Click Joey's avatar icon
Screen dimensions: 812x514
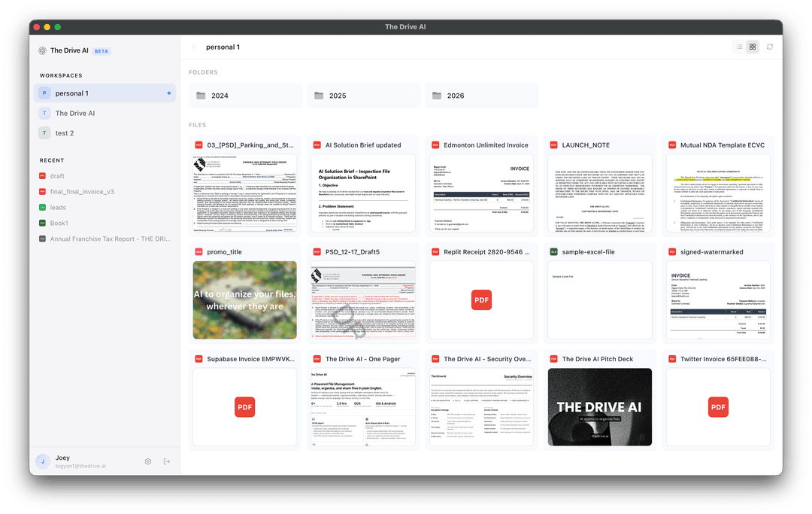[42, 461]
